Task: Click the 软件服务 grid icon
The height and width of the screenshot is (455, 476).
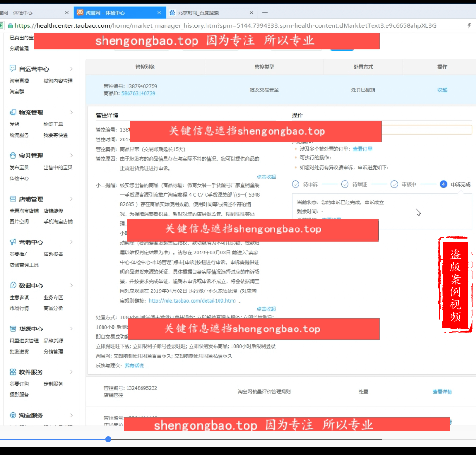Action: [13, 372]
